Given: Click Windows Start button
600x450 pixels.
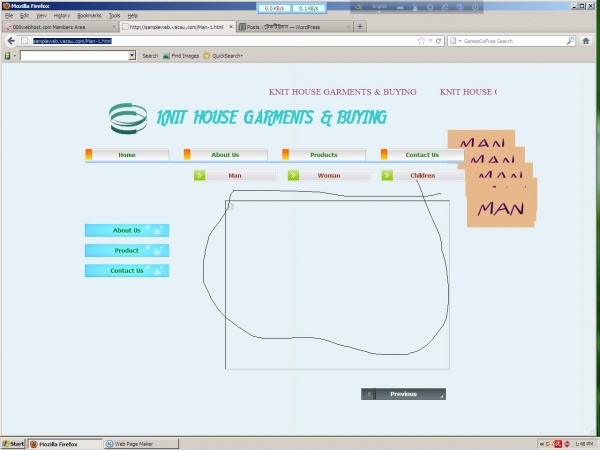Looking at the screenshot, I should tap(13, 444).
